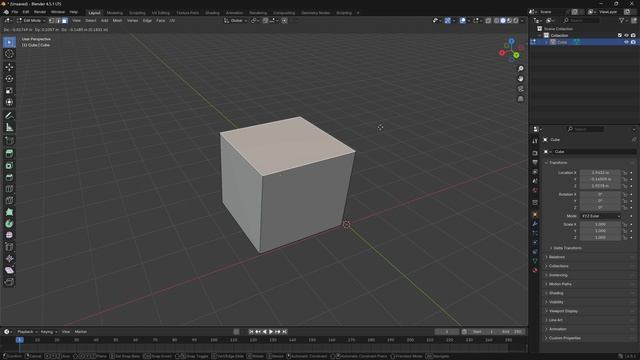Toggle proportional editing in header
Screen dimensions: 640x360
pyautogui.click(x=284, y=20)
